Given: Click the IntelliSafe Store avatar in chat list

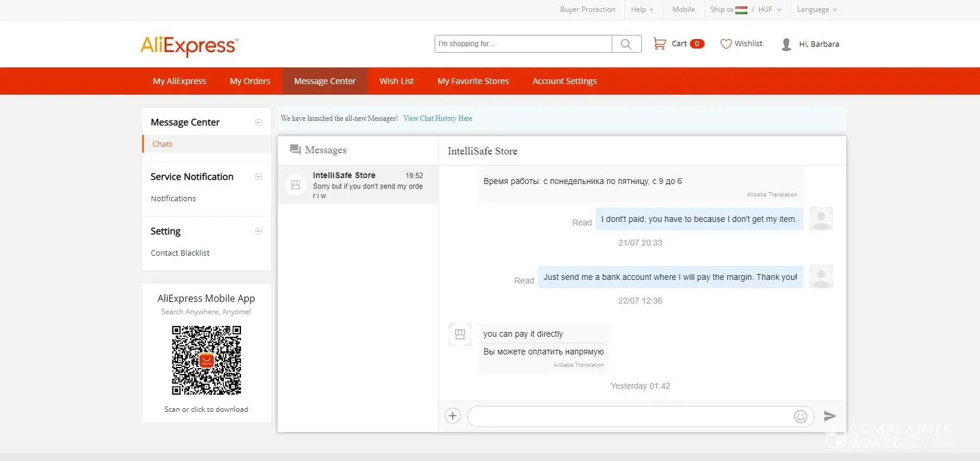Looking at the screenshot, I should point(295,185).
